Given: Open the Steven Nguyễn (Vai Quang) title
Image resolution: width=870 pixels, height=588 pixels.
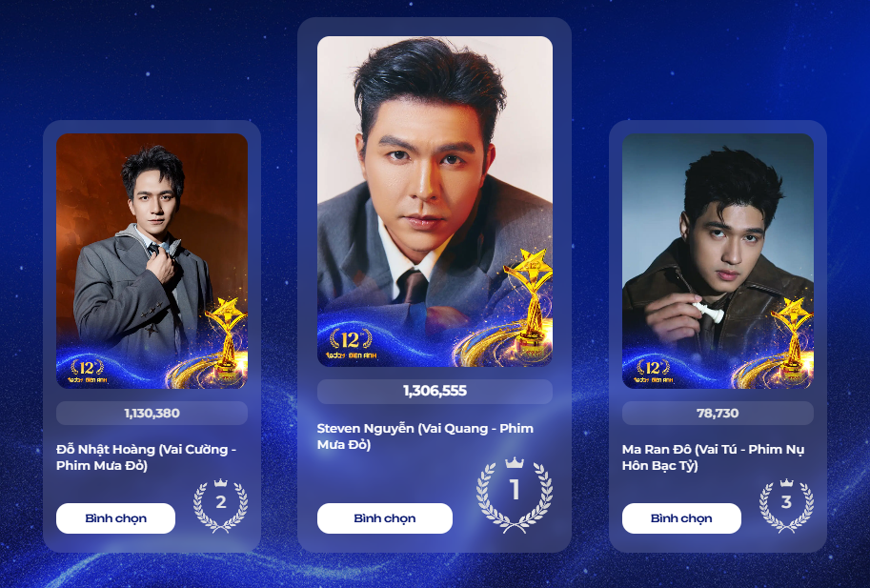Looking at the screenshot, I should coord(425,436).
